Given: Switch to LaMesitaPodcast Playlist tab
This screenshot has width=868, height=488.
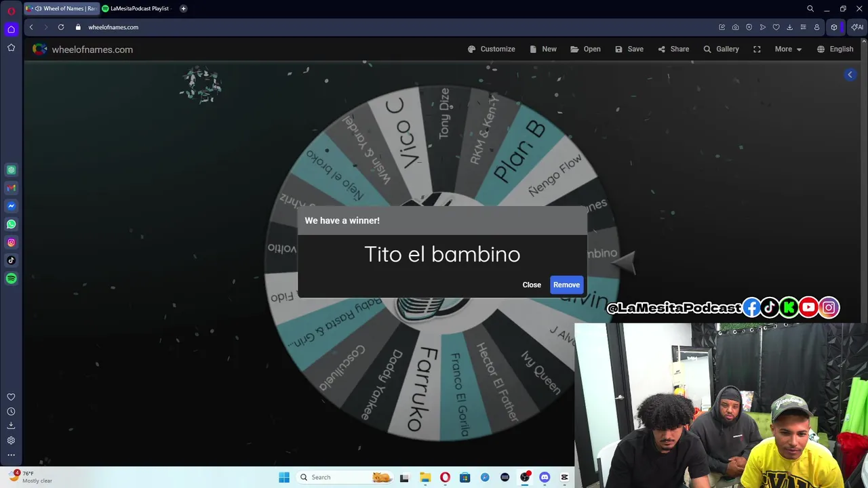Looking at the screenshot, I should 138,9.
